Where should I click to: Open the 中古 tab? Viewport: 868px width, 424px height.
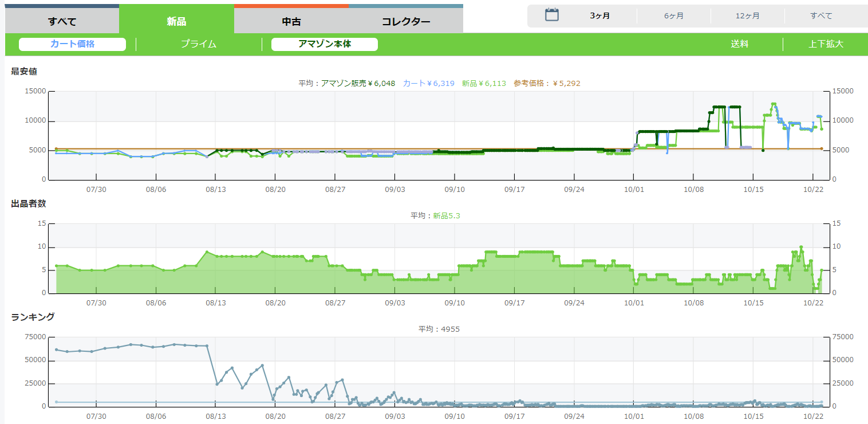click(x=291, y=22)
